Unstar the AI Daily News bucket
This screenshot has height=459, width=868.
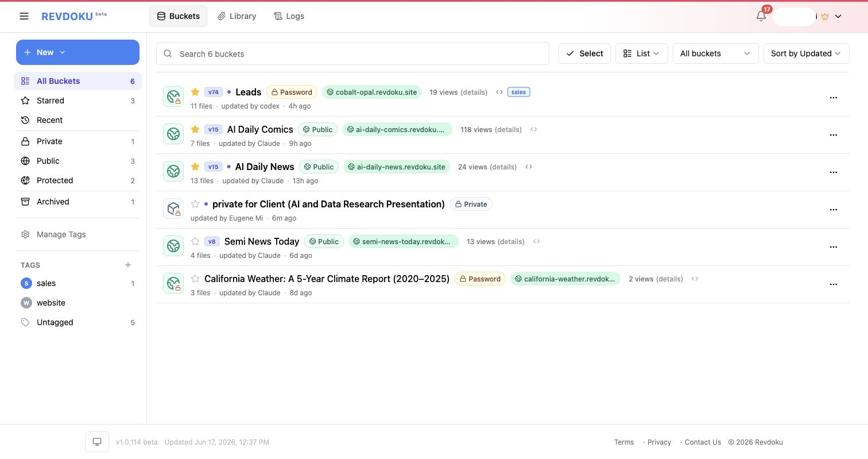[x=195, y=167]
